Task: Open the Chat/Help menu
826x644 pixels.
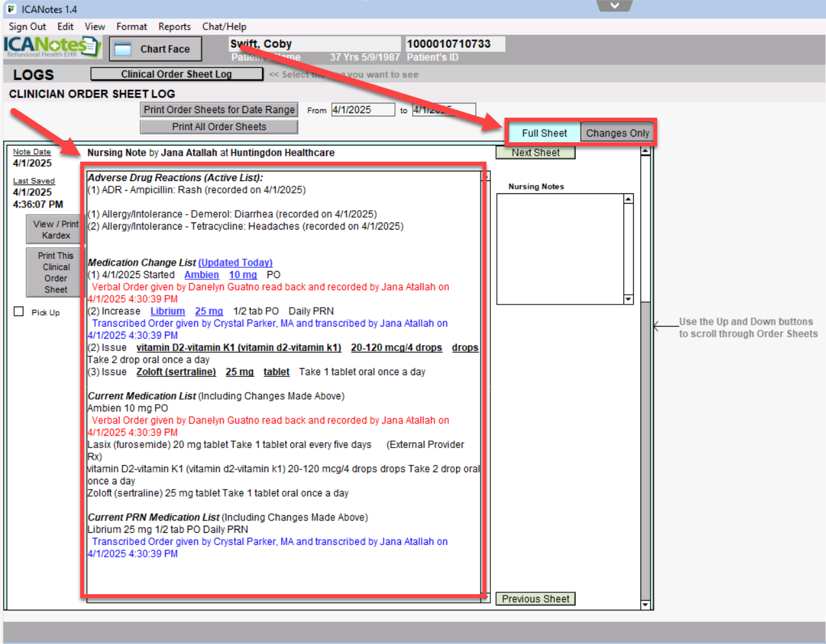Action: pyautogui.click(x=224, y=27)
